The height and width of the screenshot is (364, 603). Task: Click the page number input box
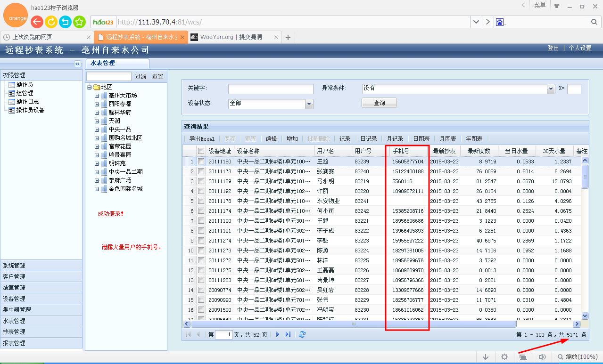pos(223,335)
